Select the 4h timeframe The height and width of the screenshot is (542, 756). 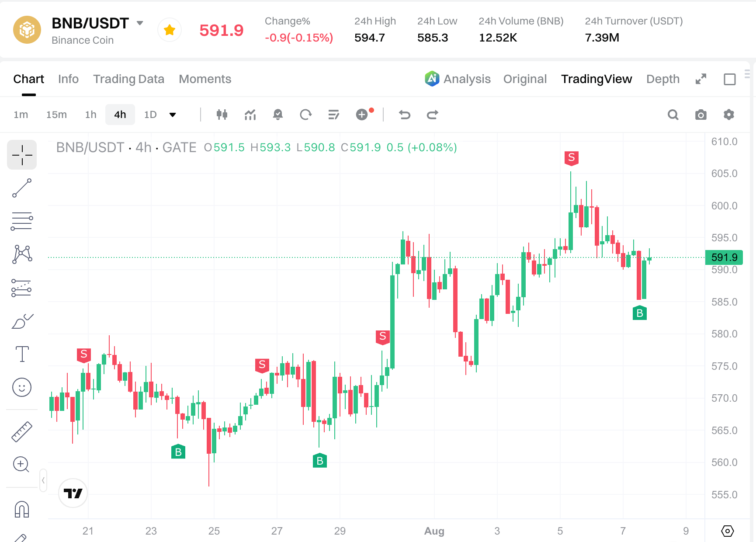tap(120, 115)
